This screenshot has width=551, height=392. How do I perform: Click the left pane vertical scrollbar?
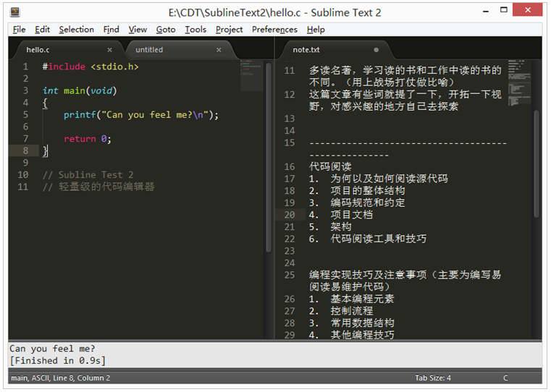click(269, 157)
